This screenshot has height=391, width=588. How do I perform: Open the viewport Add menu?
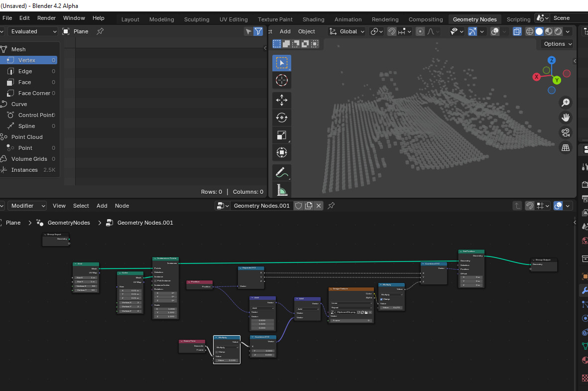coord(285,31)
